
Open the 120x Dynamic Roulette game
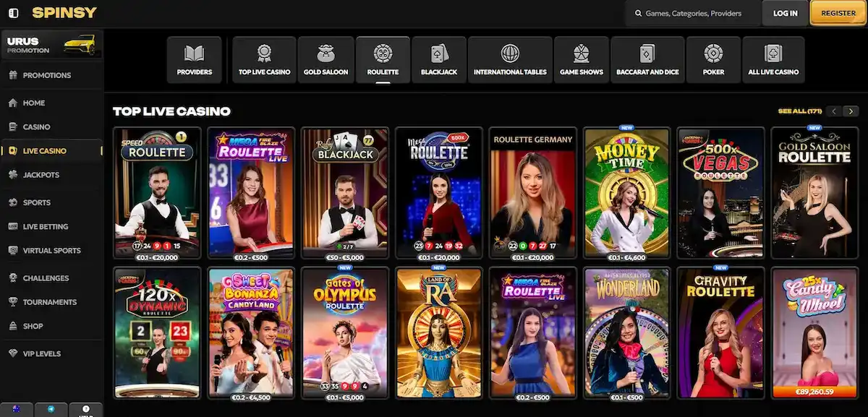pos(157,333)
